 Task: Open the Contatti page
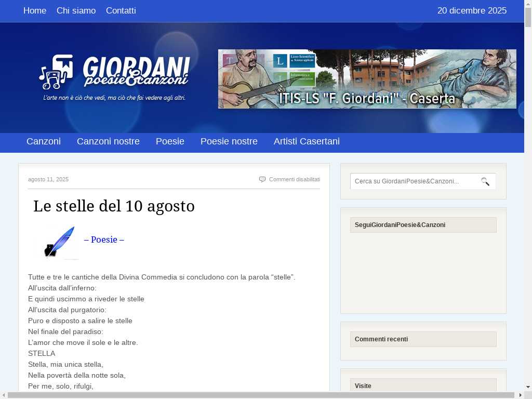(121, 11)
